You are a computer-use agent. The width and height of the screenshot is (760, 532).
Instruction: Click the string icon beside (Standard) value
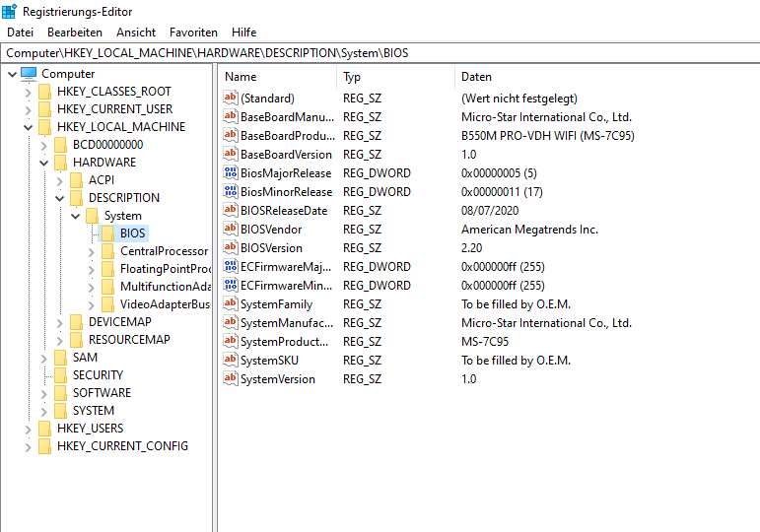(231, 98)
